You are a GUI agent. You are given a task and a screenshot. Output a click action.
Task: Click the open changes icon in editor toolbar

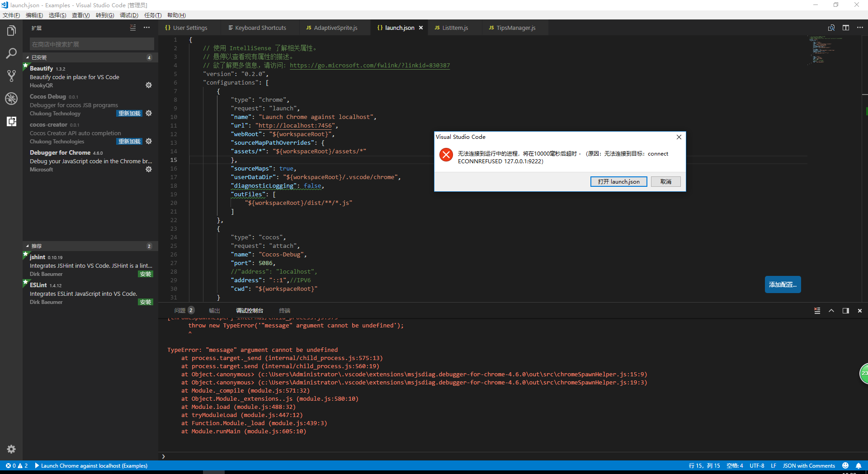click(x=831, y=28)
